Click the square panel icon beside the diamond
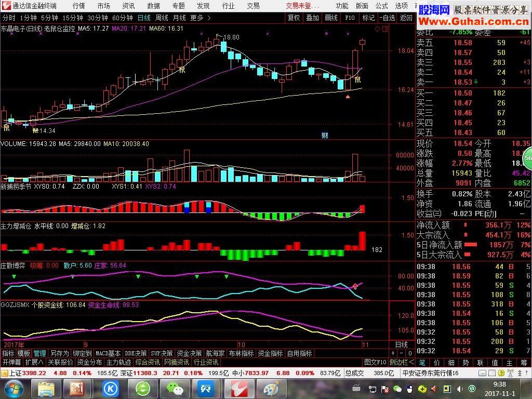The height and width of the screenshot is (399, 532). 385,29
